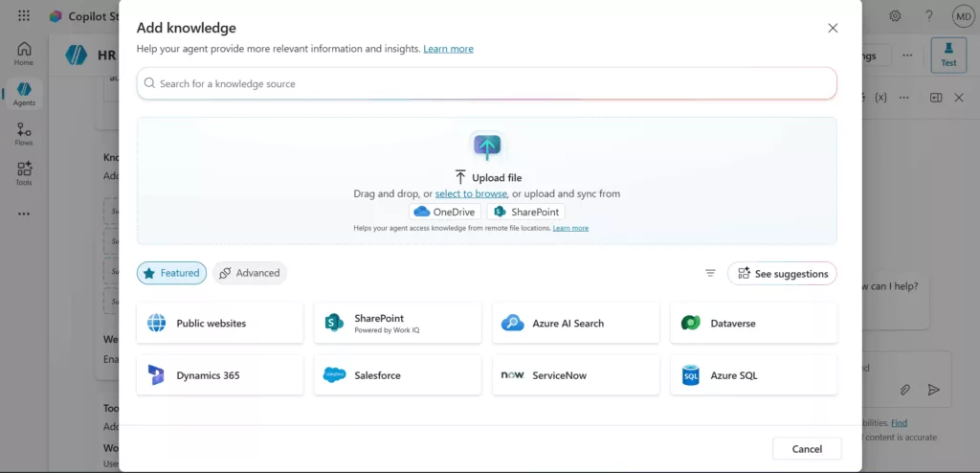The height and width of the screenshot is (473, 980).
Task: Select SharePoint Powered by Work IQ card
Action: pos(397,323)
